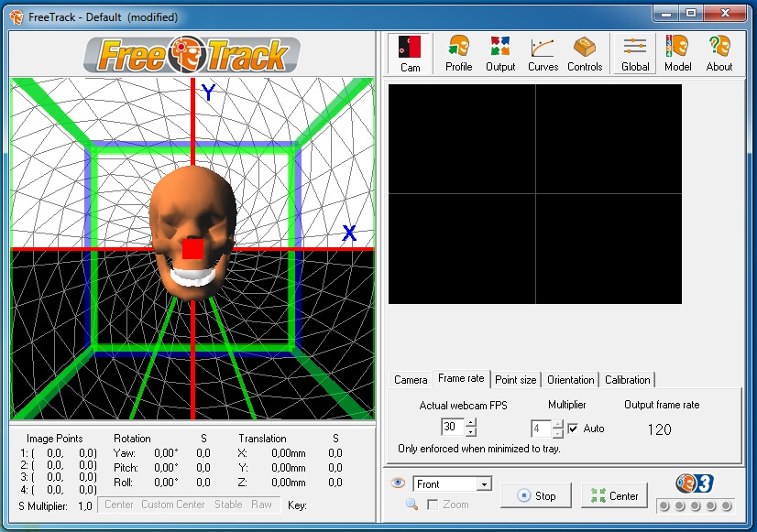This screenshot has height=532, width=757.
Task: Open the Output settings page
Action: coord(500,53)
